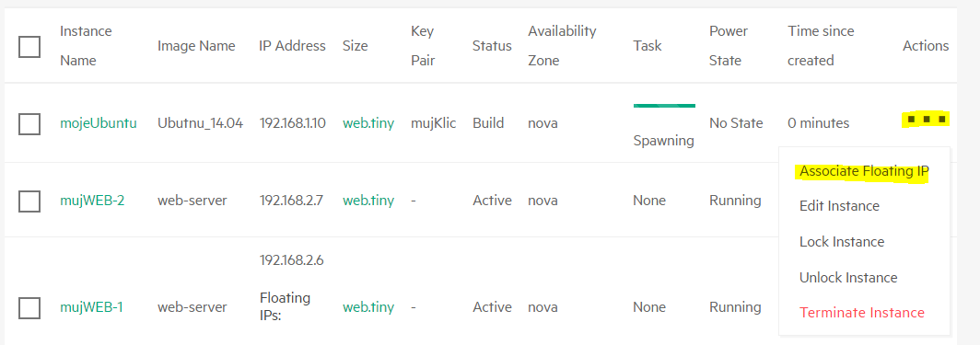The image size is (980, 345).
Task: Click the web.tiny size link for mojeUbuntu
Action: pos(368,123)
